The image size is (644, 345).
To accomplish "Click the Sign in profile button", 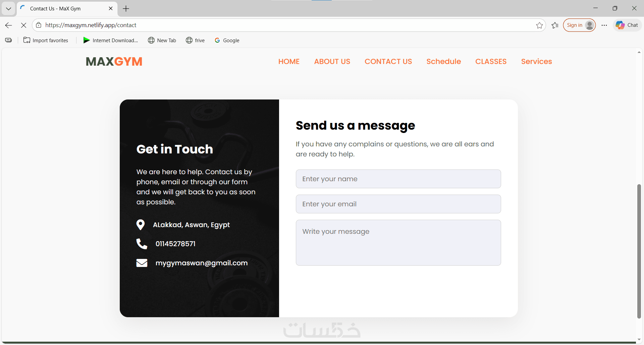I will click(579, 25).
